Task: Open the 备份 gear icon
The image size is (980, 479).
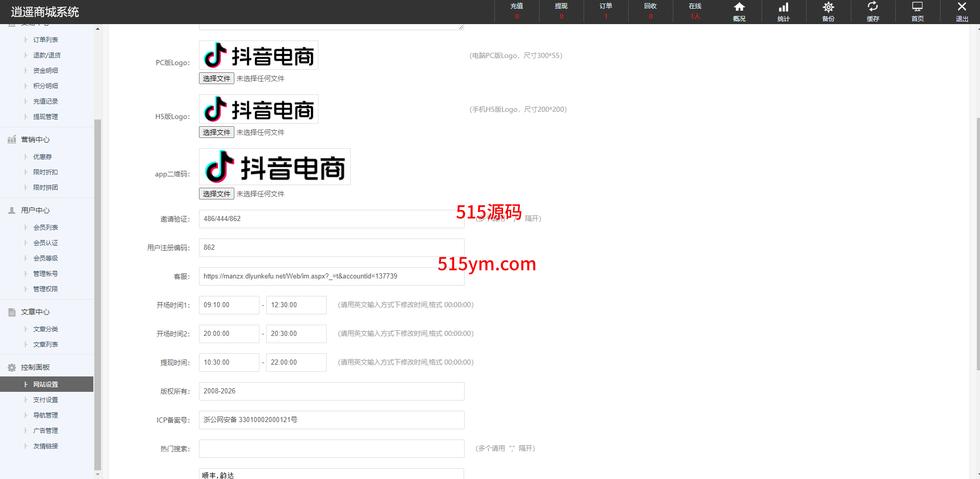Action: pyautogui.click(x=828, y=7)
